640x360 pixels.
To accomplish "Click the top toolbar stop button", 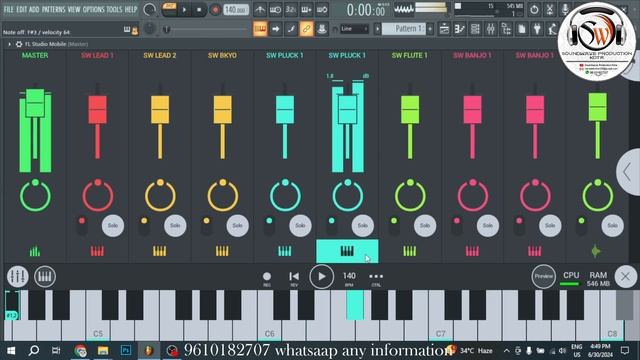I will pos(199,10).
